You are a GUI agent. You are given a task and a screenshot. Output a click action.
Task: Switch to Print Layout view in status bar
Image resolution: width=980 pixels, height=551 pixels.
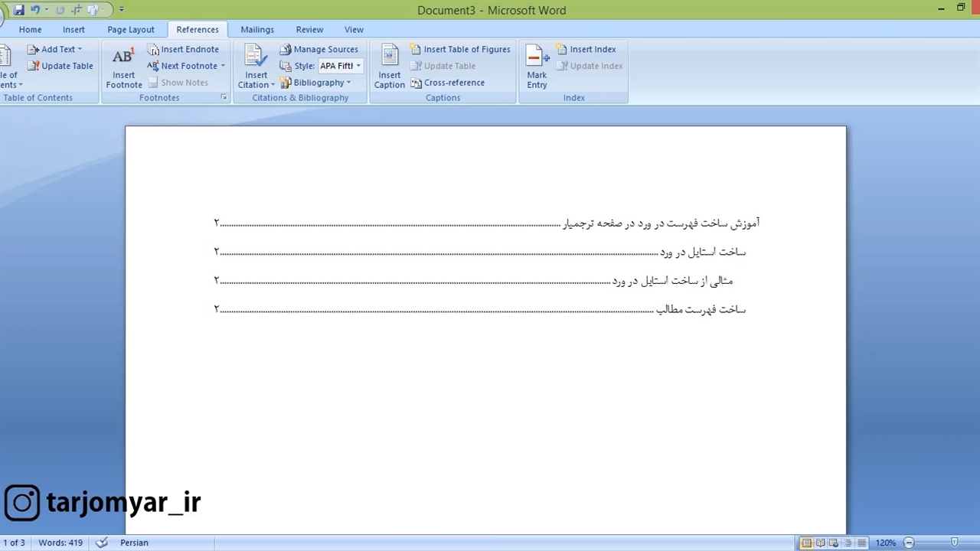pos(806,543)
